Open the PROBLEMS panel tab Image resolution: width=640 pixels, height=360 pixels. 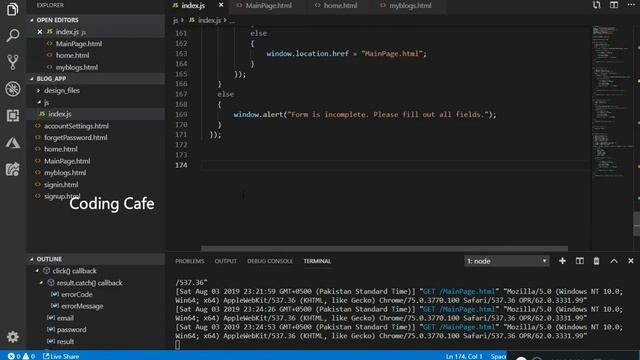[x=190, y=261]
